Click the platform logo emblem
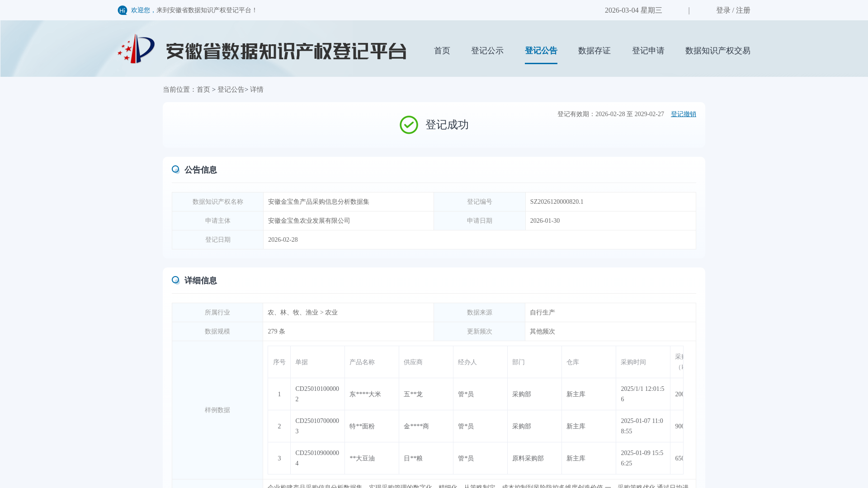This screenshot has height=488, width=868. point(136,49)
